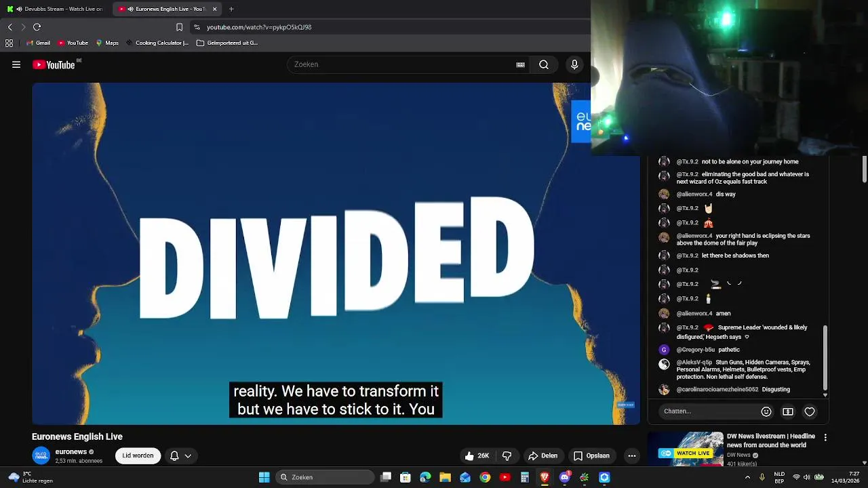Open a new browser tab

pos(231,9)
